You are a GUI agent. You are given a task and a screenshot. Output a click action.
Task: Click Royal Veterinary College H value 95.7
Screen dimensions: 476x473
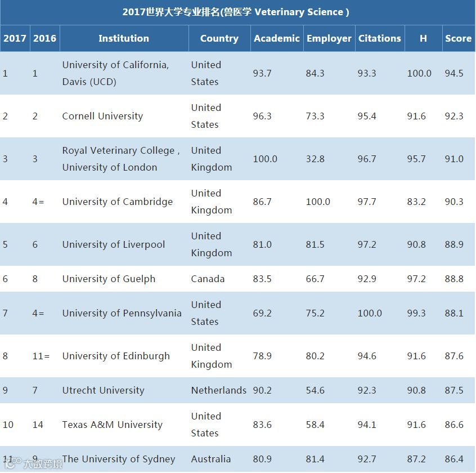[x=416, y=159]
